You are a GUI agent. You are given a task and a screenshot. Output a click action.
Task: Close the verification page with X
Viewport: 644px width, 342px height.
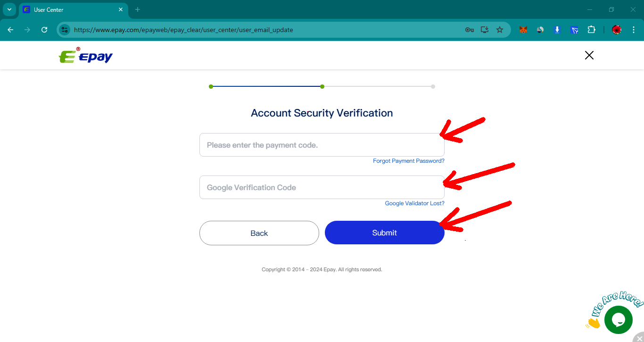click(x=589, y=55)
